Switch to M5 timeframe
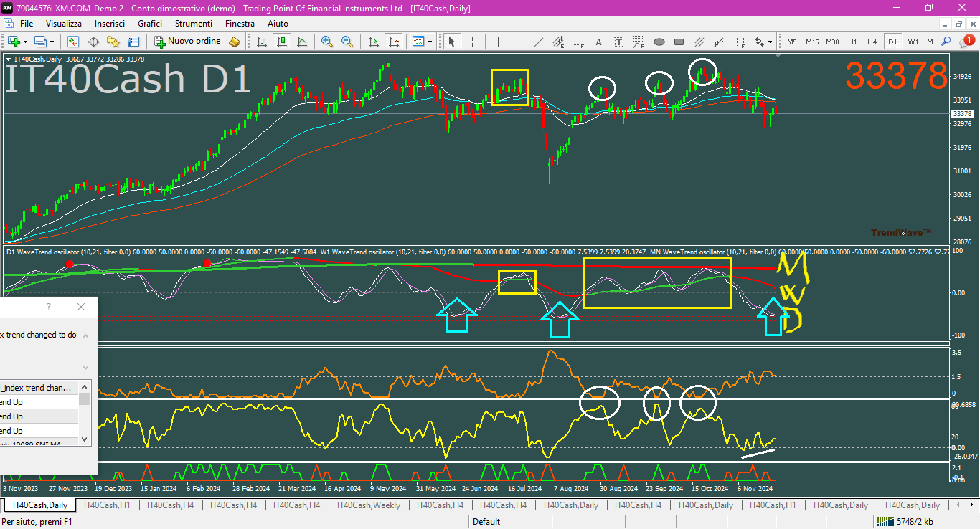Image resolution: width=980 pixels, height=529 pixels. coord(791,42)
